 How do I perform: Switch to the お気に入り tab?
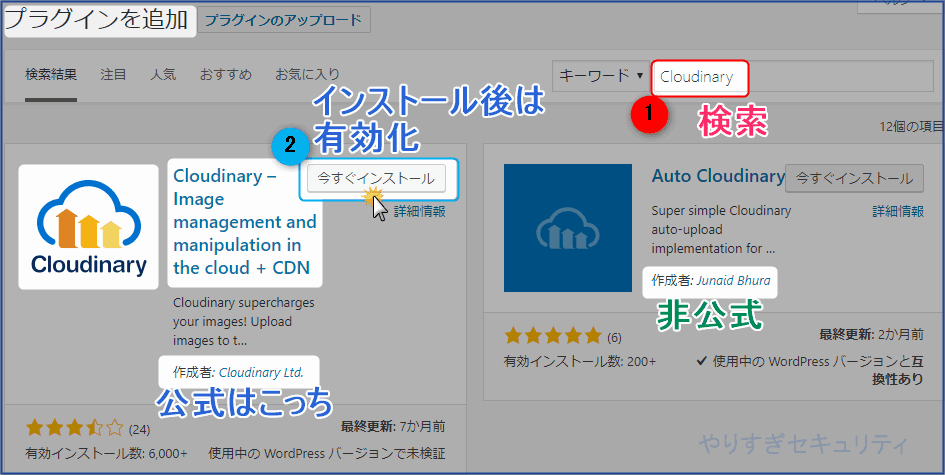pos(307,75)
